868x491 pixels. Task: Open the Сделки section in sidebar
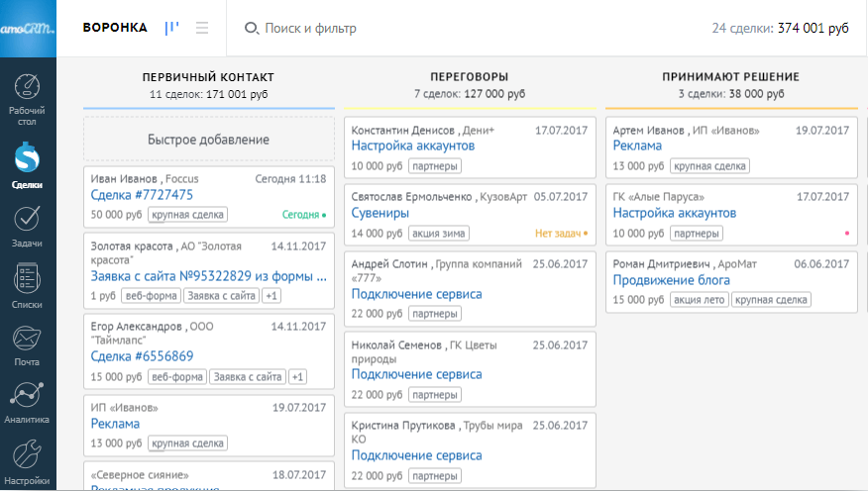click(28, 164)
